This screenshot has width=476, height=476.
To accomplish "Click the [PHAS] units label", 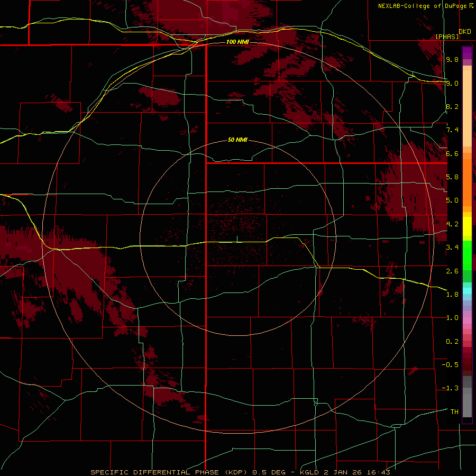I will pos(447,36).
